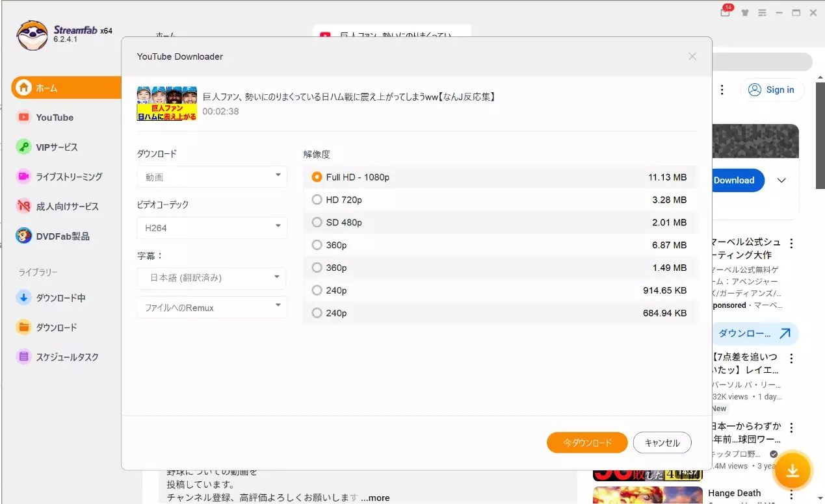The image size is (825, 504).
Task: Open the hamburger menu in title bar
Action: (x=762, y=12)
